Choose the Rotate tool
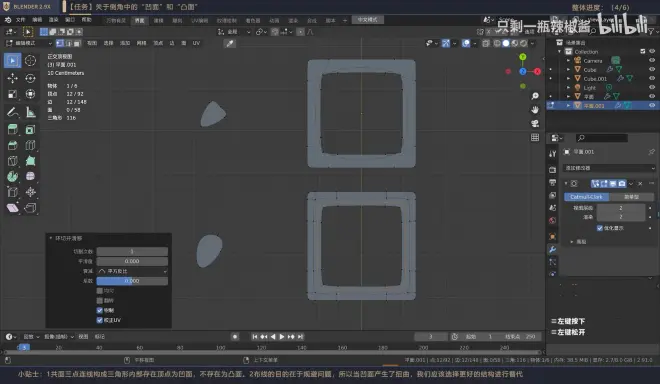 click(30, 78)
